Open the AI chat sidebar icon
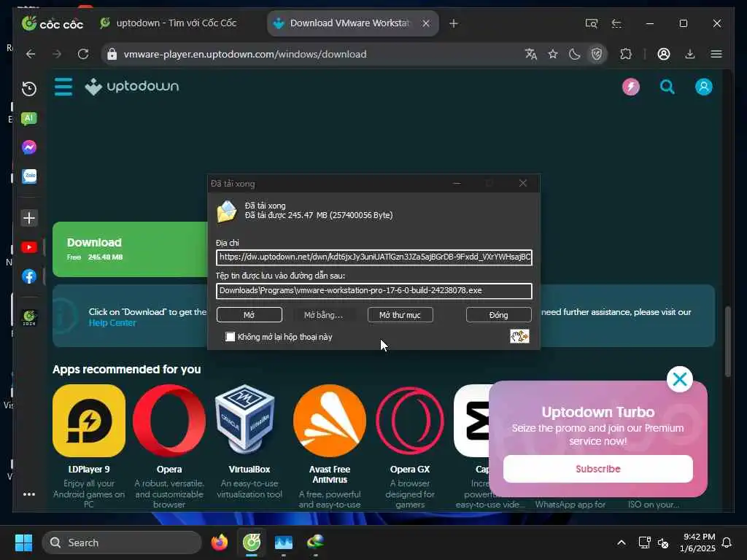 [x=29, y=119]
